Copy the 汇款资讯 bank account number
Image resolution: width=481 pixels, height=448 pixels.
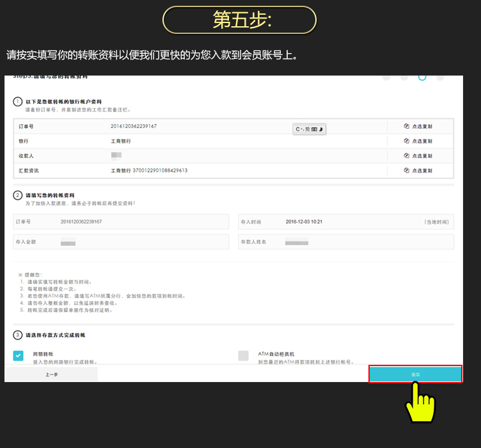[418, 171]
